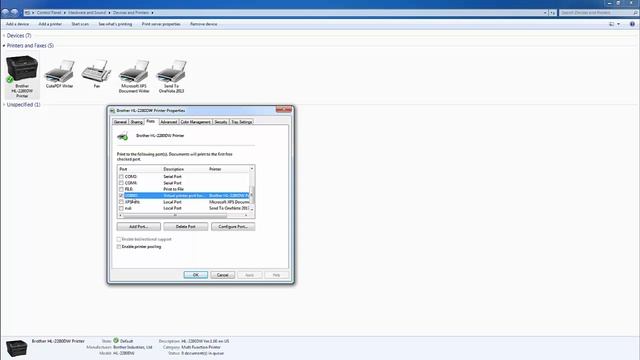Confirm with the OK button
The image size is (640, 360).
[x=196, y=275]
